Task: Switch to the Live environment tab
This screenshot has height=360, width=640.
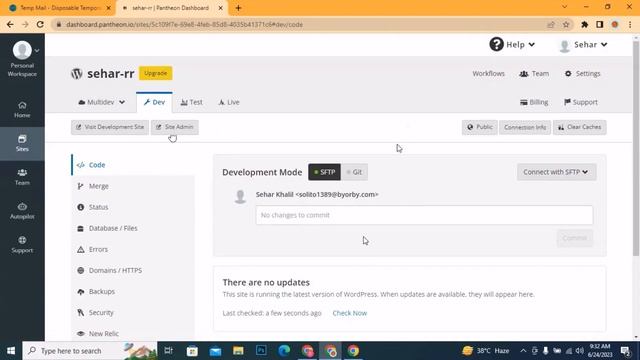Action: point(229,102)
